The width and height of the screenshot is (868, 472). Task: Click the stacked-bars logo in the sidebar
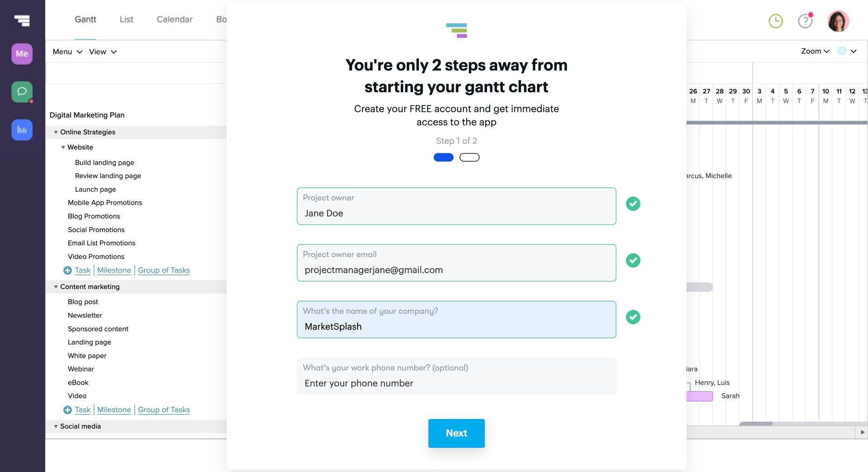tap(22, 20)
